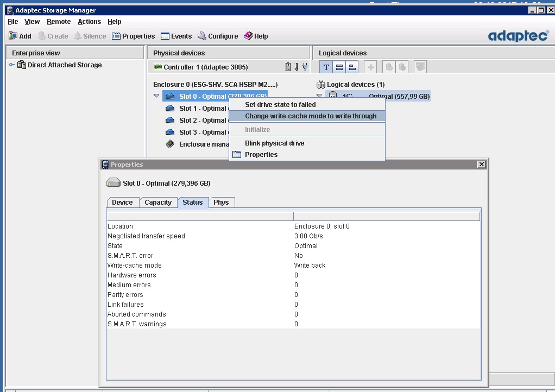Screen dimensions: 555x392
Task: Click the Enclosure management device icon
Action: (170, 144)
